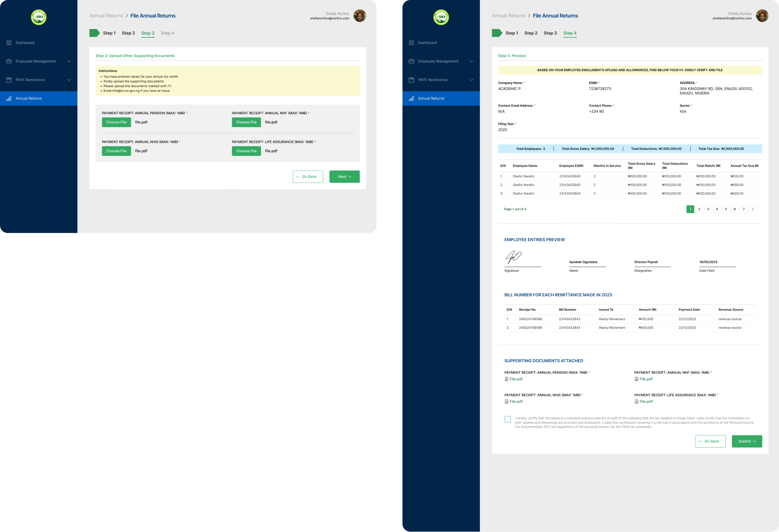Choose file for Annual NHF receipt

click(246, 123)
